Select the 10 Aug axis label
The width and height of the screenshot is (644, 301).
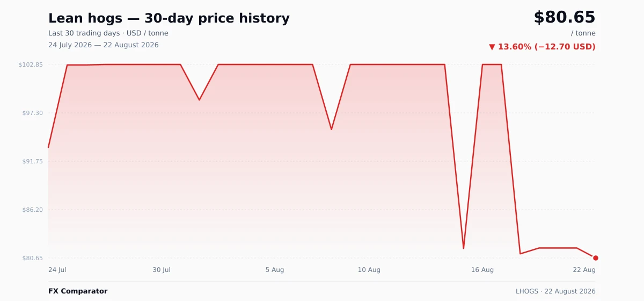369,270
